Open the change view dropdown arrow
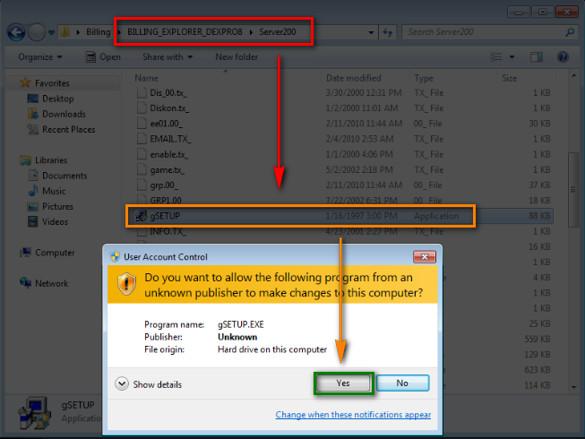Image resolution: width=585 pixels, height=439 pixels. tap(512, 57)
